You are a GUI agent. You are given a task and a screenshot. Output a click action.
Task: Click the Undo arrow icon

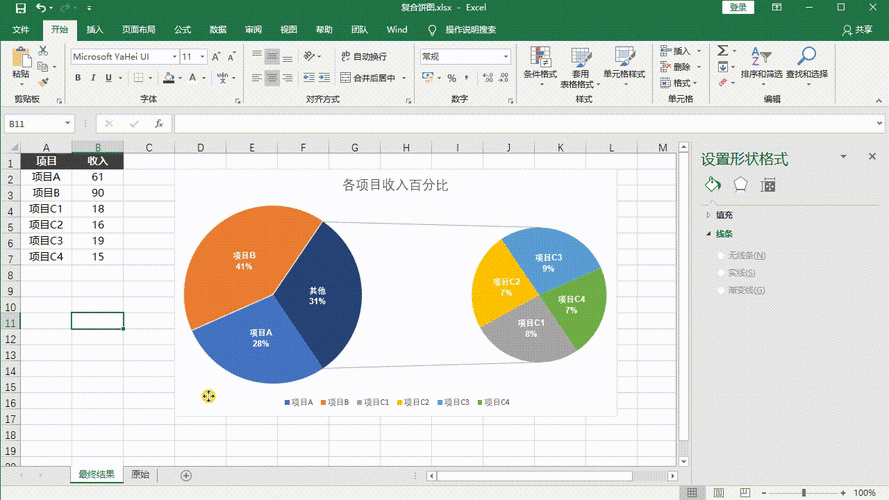pyautogui.click(x=41, y=8)
